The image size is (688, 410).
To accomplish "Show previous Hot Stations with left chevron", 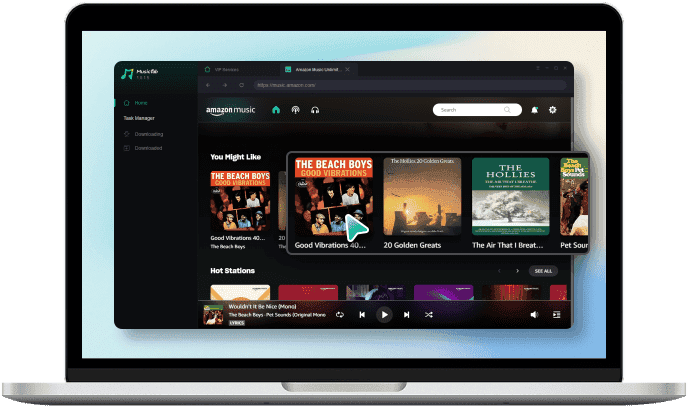I will (x=499, y=271).
